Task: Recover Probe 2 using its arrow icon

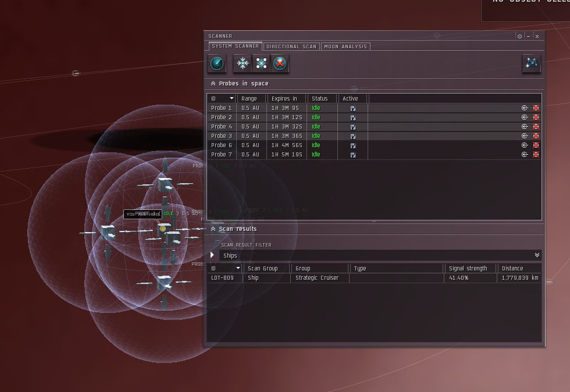Action: [525, 117]
